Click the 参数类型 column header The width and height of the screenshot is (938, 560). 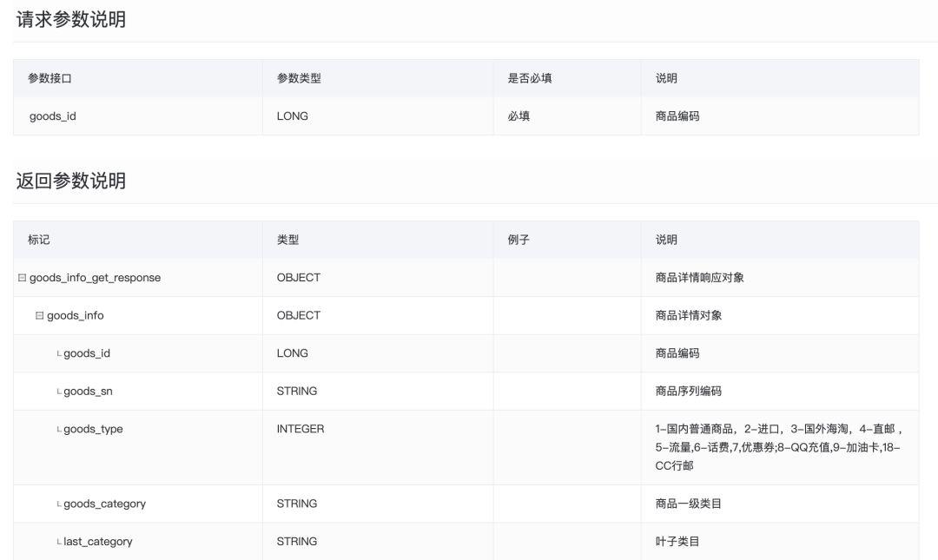299,78
